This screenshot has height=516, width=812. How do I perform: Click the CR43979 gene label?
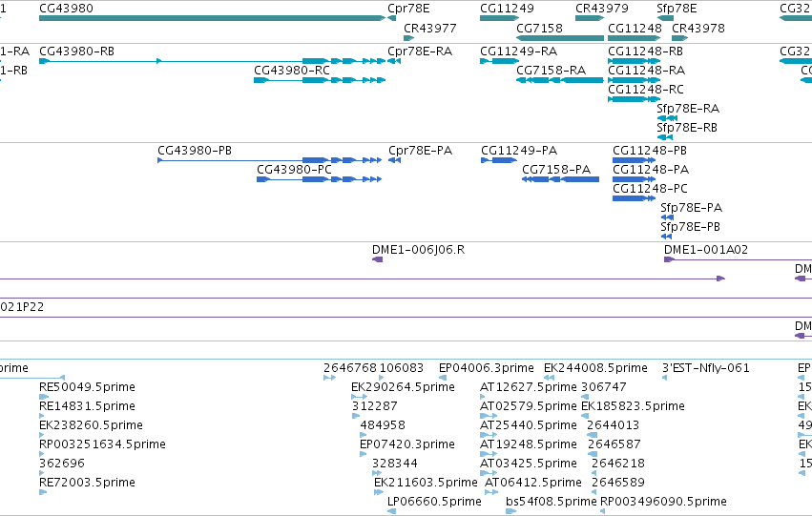point(602,9)
